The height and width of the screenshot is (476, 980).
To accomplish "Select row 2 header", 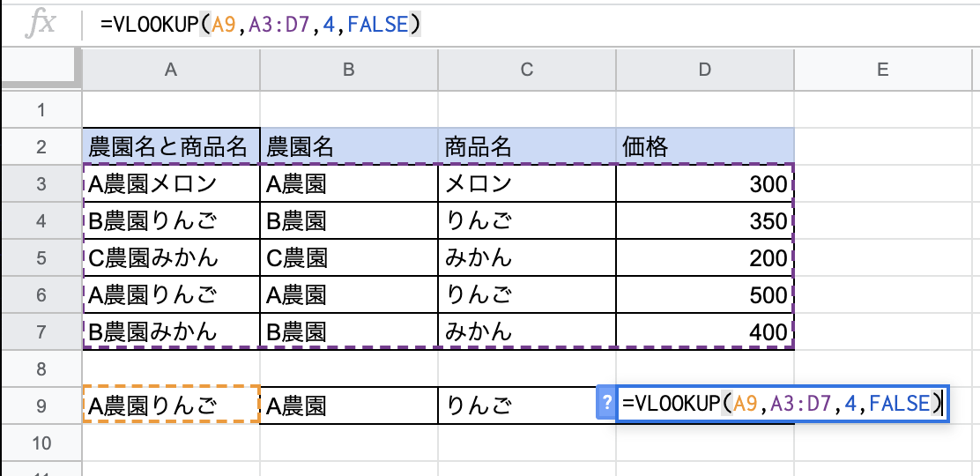I will click(41, 147).
